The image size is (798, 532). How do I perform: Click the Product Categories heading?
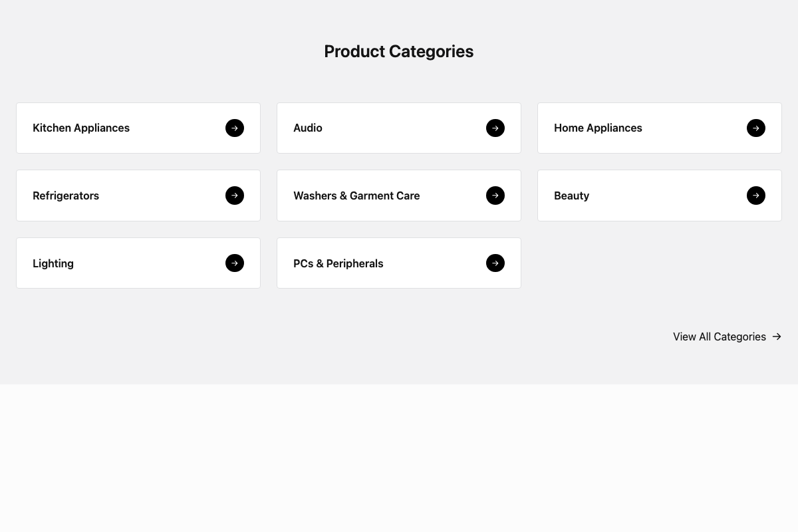point(399,51)
